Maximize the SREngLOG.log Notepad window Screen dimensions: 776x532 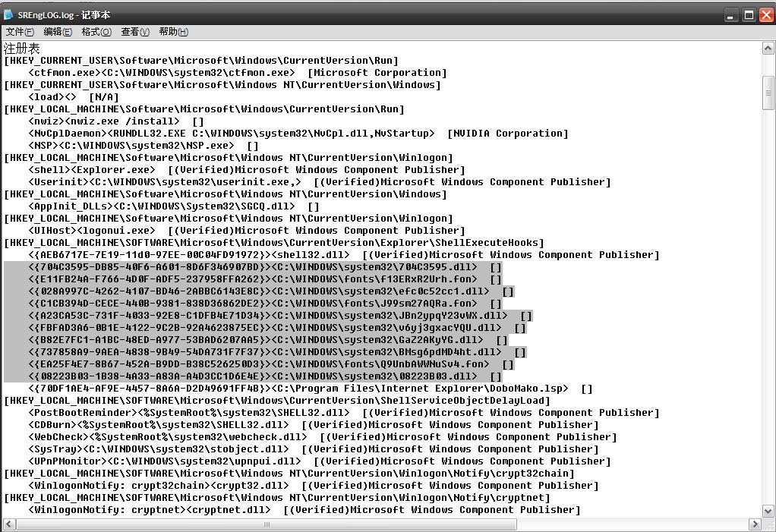(x=749, y=15)
